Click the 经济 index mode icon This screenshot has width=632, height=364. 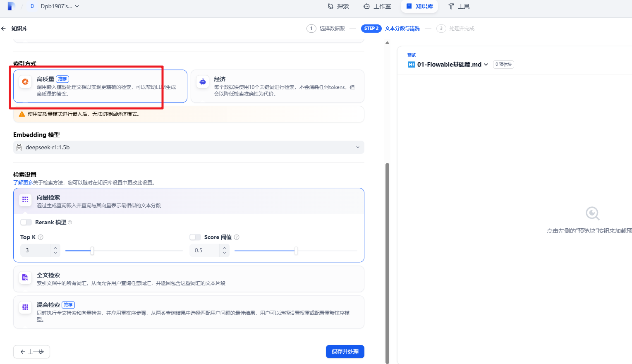click(x=203, y=81)
